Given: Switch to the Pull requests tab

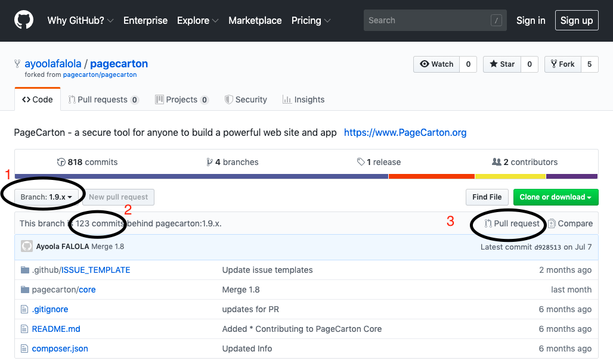Looking at the screenshot, I should click(x=103, y=99).
